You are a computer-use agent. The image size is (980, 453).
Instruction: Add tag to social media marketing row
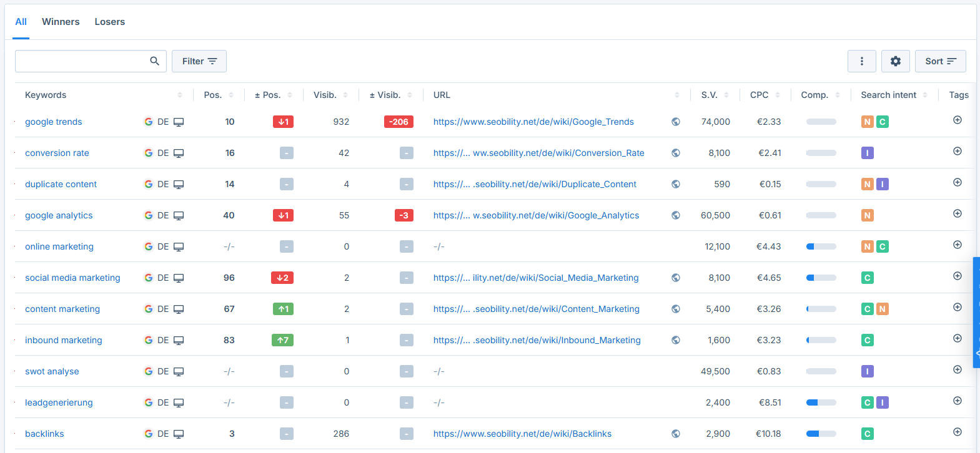pyautogui.click(x=957, y=276)
